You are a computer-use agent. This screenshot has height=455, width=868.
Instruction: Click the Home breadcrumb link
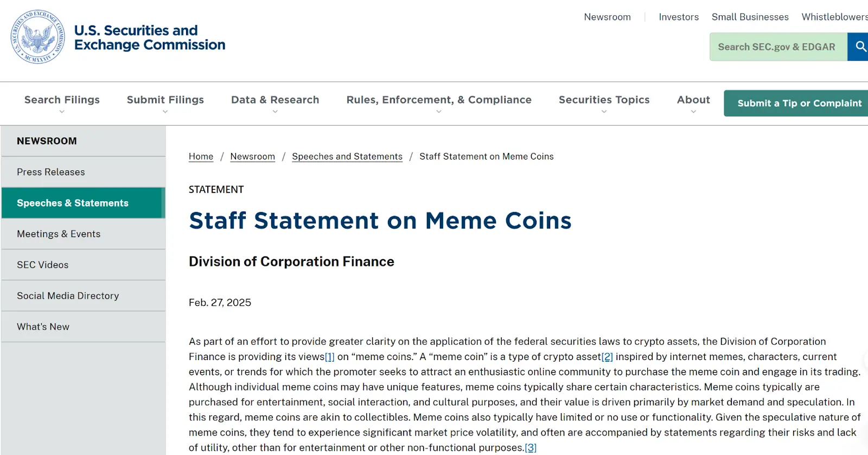click(201, 156)
